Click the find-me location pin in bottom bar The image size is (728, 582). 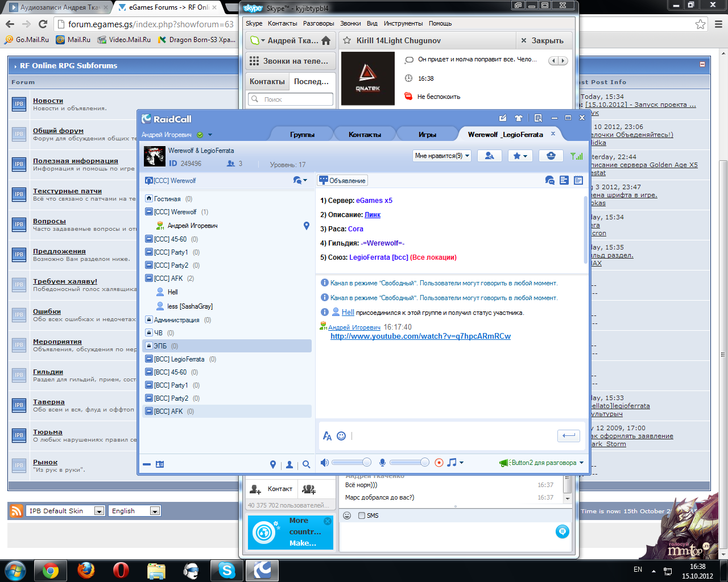click(273, 464)
